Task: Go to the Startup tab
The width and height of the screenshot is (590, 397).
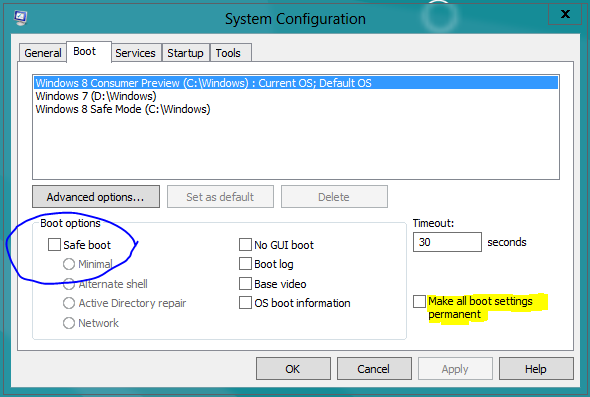Action: (185, 53)
